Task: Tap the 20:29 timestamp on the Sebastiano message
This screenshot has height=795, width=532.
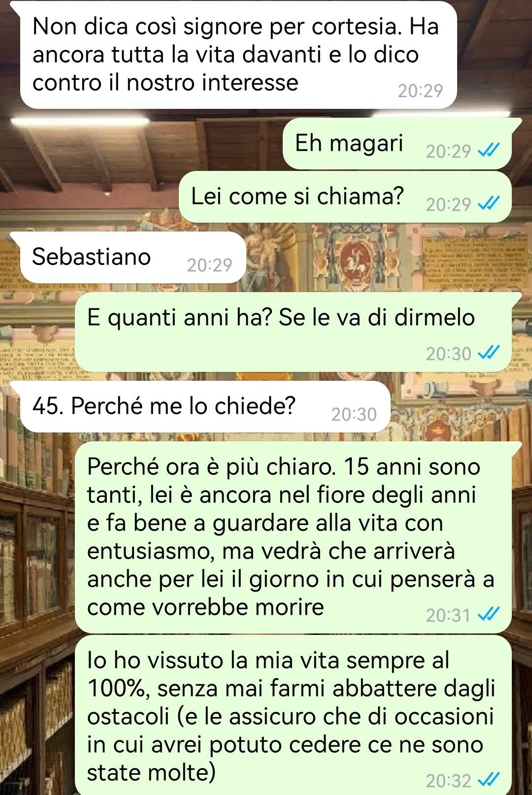Action: (209, 265)
